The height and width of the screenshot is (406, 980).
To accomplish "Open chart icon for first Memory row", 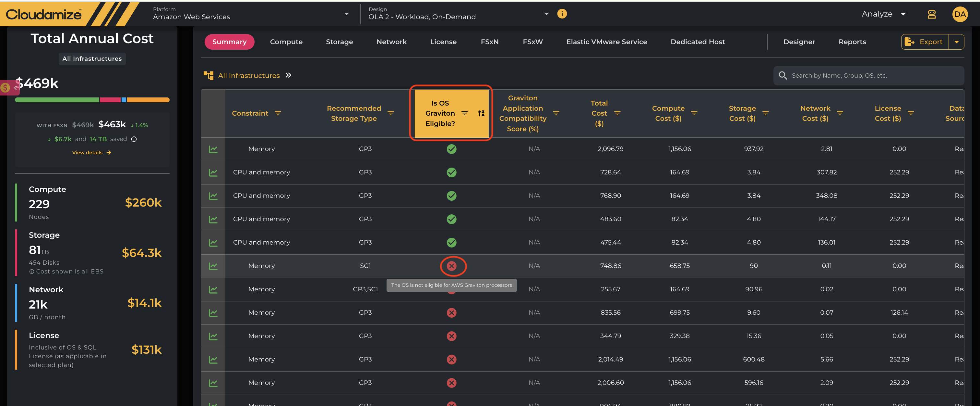I will pyautogui.click(x=213, y=149).
